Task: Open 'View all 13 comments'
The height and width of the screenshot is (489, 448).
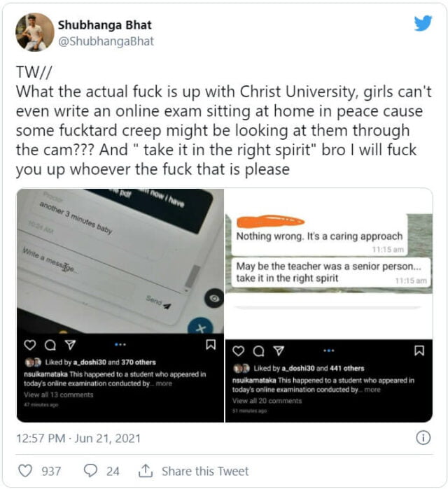Action: (x=59, y=395)
